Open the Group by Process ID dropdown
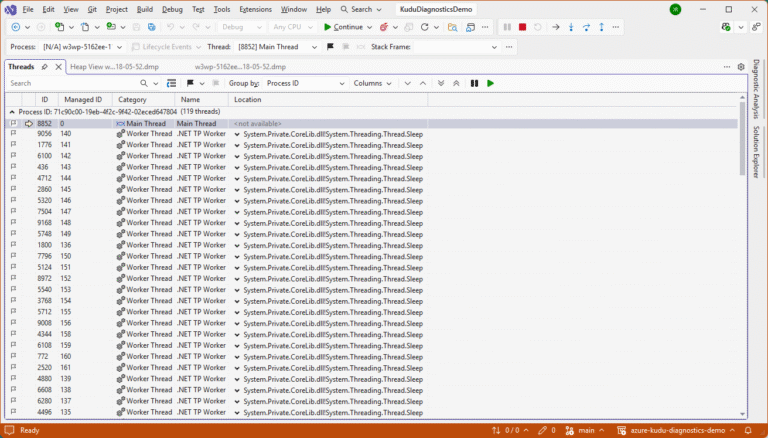The width and height of the screenshot is (768, 438). [x=305, y=83]
